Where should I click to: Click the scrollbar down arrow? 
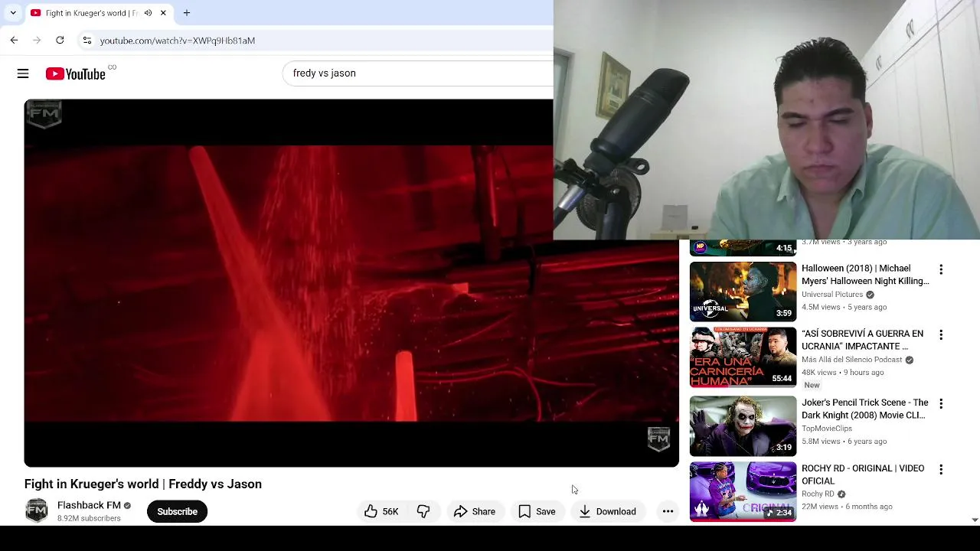click(x=974, y=520)
